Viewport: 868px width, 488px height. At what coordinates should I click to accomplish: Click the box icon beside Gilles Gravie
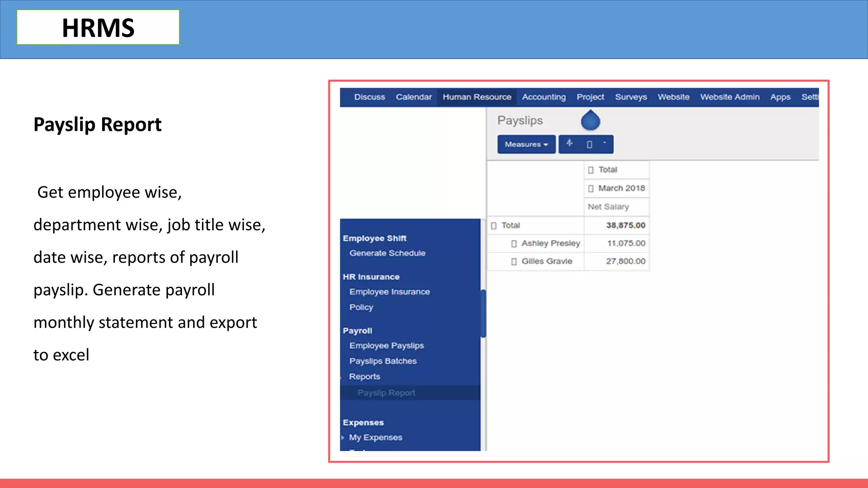click(514, 262)
